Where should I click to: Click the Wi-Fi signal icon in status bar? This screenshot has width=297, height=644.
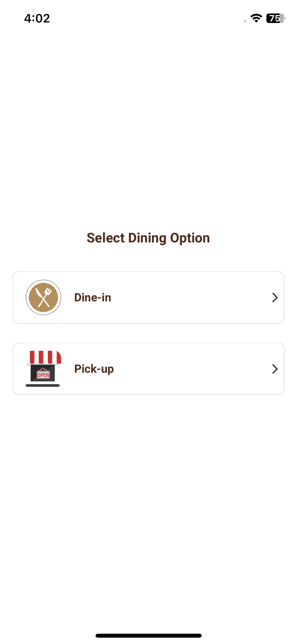(x=256, y=18)
